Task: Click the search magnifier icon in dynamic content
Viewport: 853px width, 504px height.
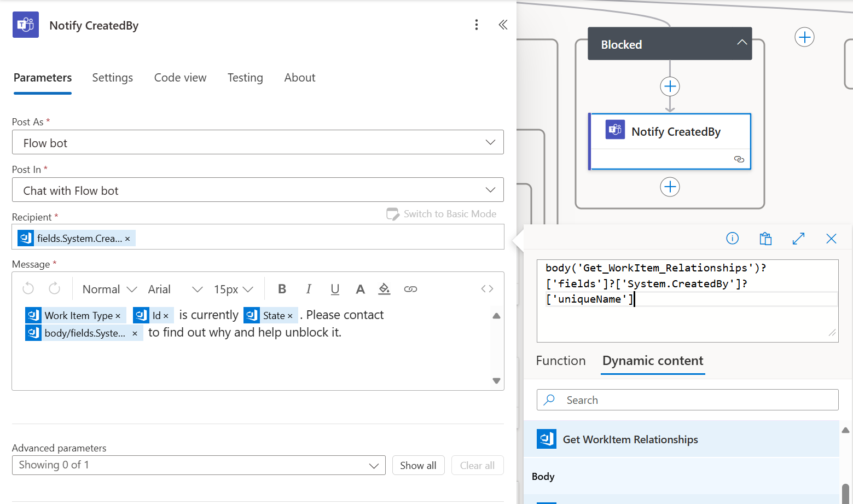Action: pos(549,399)
